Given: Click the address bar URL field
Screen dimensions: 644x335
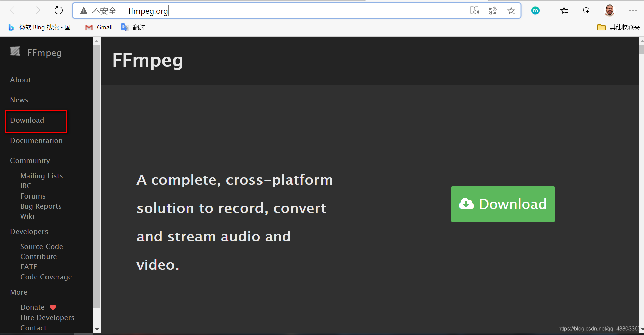Looking at the screenshot, I should (x=270, y=11).
